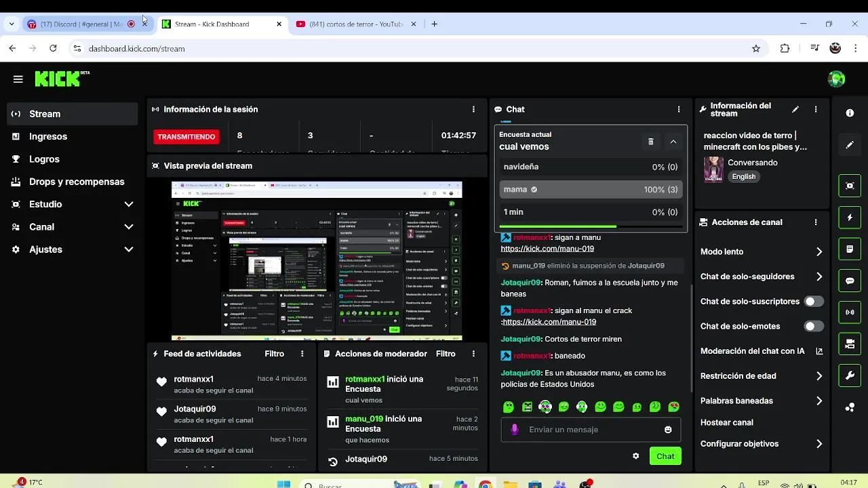Click the English language tag

744,176
